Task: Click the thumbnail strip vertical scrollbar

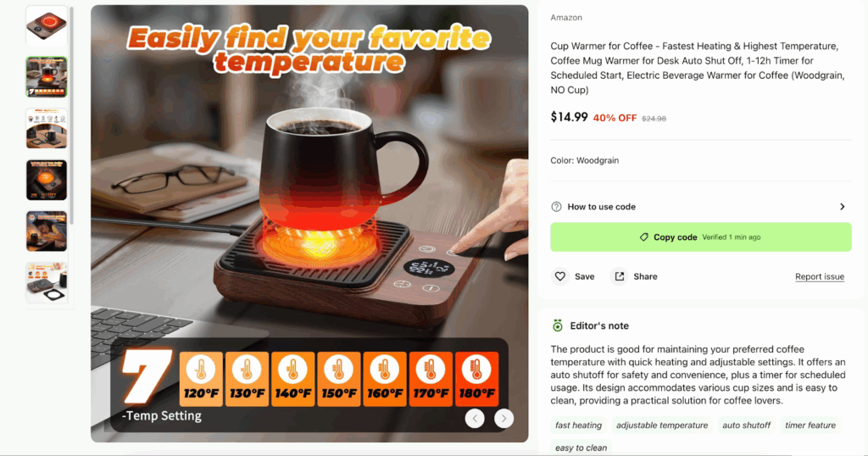Action: click(72, 116)
